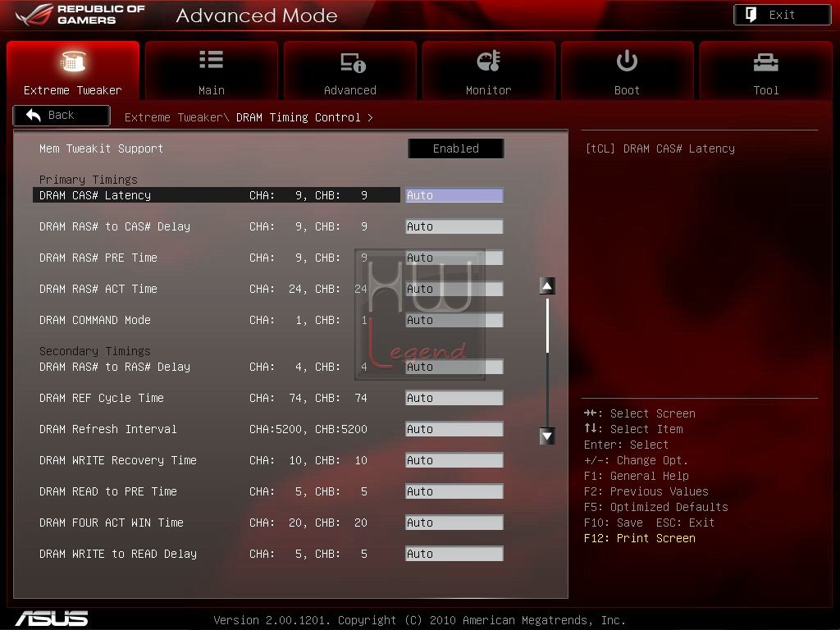This screenshot has width=840, height=630.
Task: Toggle Mem Tweakit Support Enabled option
Action: [456, 148]
